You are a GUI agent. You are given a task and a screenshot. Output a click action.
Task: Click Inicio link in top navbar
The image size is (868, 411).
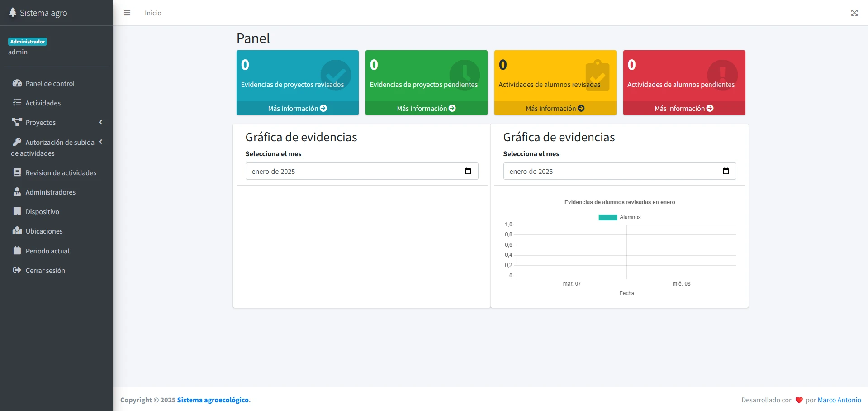tap(153, 13)
